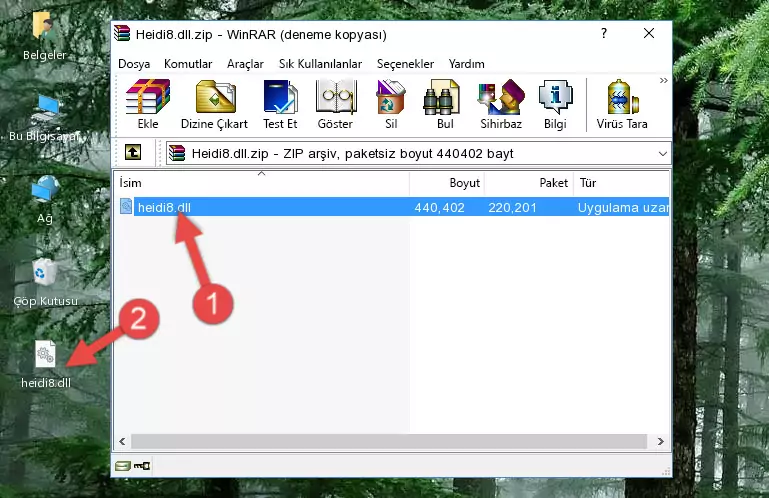The image size is (769, 498).
Task: Select the Ağ network desktop icon
Action: click(x=45, y=200)
